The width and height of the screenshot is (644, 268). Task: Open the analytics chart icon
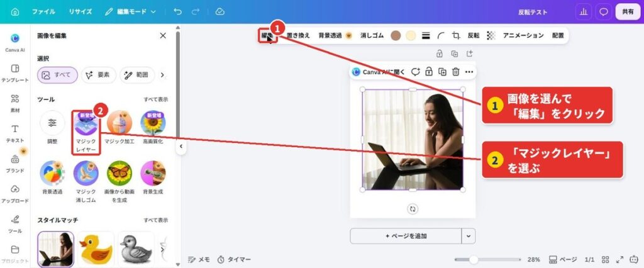click(583, 12)
